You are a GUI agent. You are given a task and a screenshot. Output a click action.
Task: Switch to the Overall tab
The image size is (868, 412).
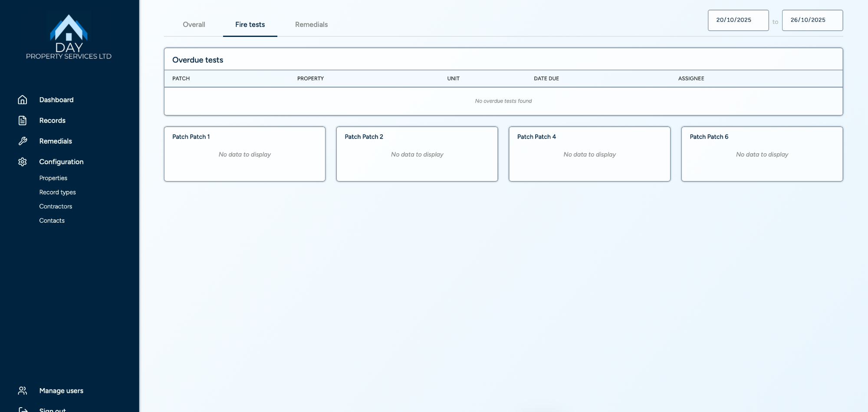194,25
